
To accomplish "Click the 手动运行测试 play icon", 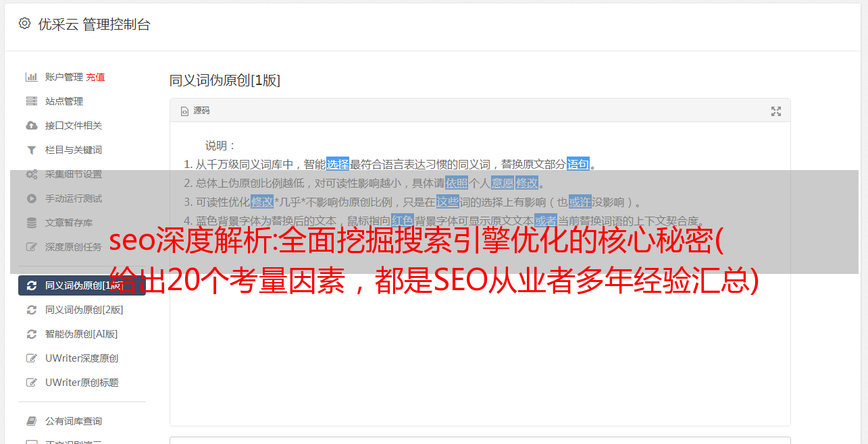I will 31,198.
